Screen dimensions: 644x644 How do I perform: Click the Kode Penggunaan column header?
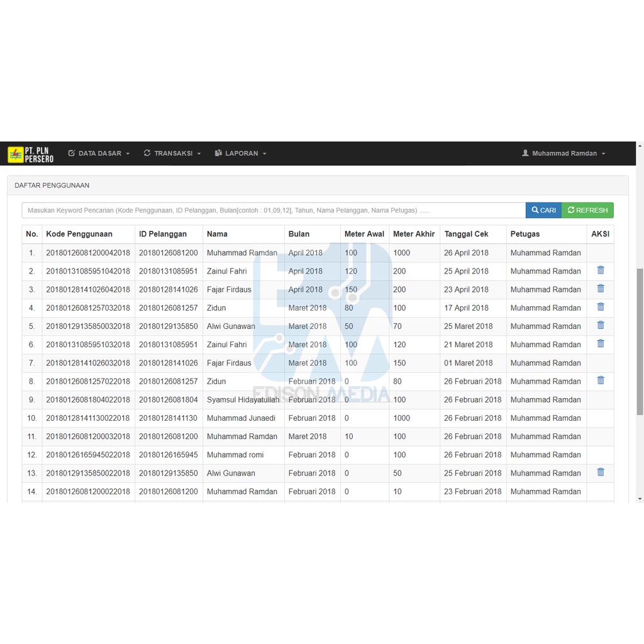click(x=79, y=234)
